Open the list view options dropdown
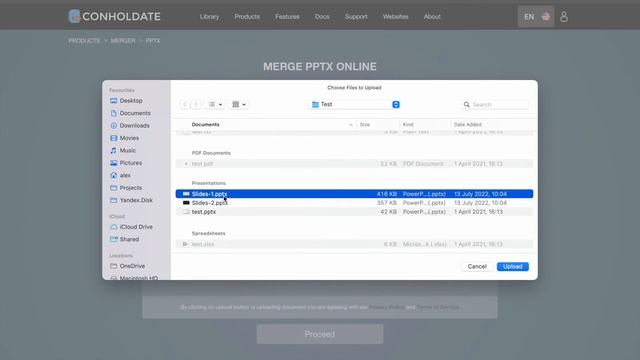This screenshot has width=640, height=360. pyautogui.click(x=215, y=104)
